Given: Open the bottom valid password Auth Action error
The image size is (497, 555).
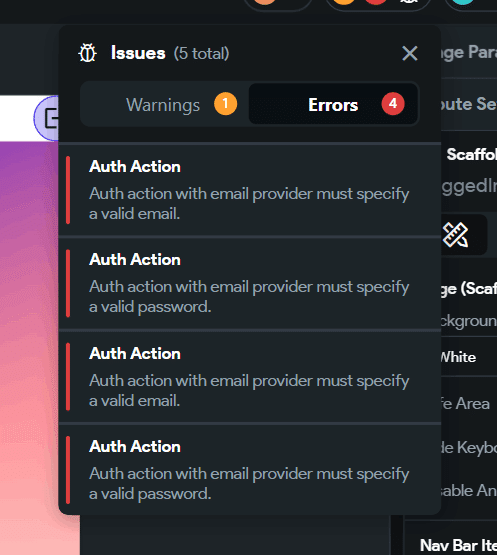Looking at the screenshot, I should 250,470.
